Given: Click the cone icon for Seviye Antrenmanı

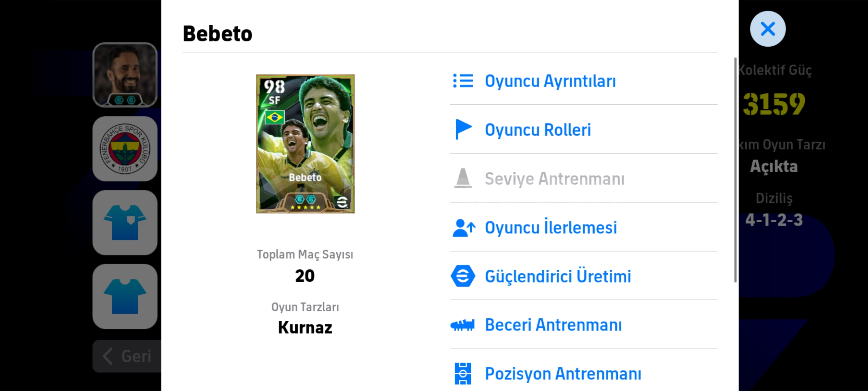Looking at the screenshot, I should pyautogui.click(x=463, y=178).
